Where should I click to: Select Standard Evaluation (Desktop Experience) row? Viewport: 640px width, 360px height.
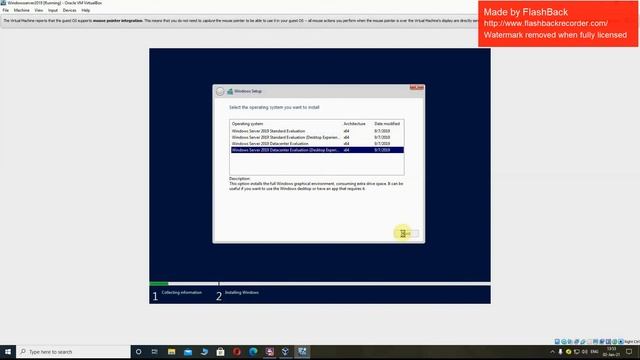tap(317, 138)
